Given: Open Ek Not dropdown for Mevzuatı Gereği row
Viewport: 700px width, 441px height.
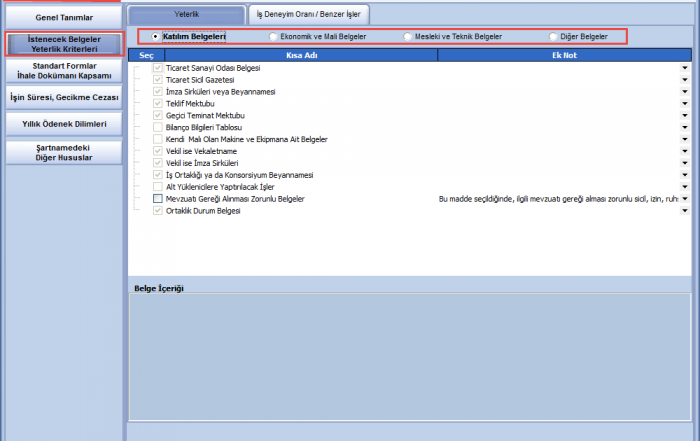Looking at the screenshot, I should (685, 199).
